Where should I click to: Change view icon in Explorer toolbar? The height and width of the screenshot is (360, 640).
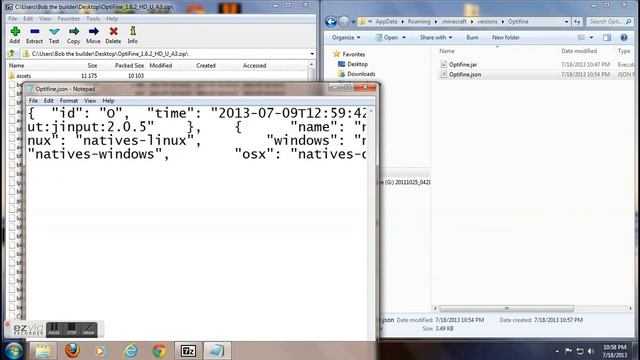[x=581, y=38]
